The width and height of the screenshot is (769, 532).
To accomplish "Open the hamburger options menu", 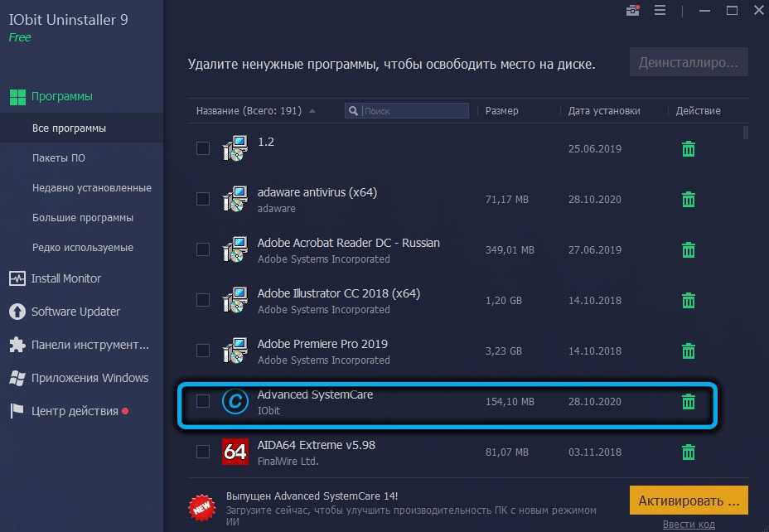I will 660,11.
